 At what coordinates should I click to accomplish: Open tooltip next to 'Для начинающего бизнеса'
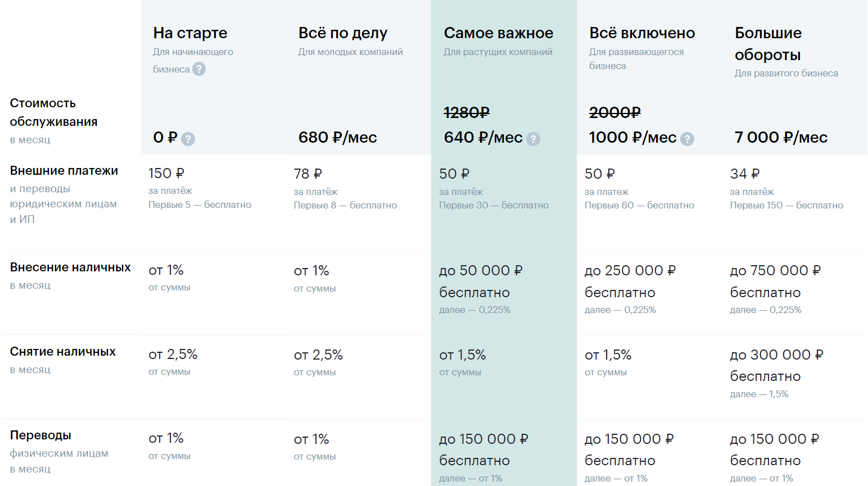200,69
